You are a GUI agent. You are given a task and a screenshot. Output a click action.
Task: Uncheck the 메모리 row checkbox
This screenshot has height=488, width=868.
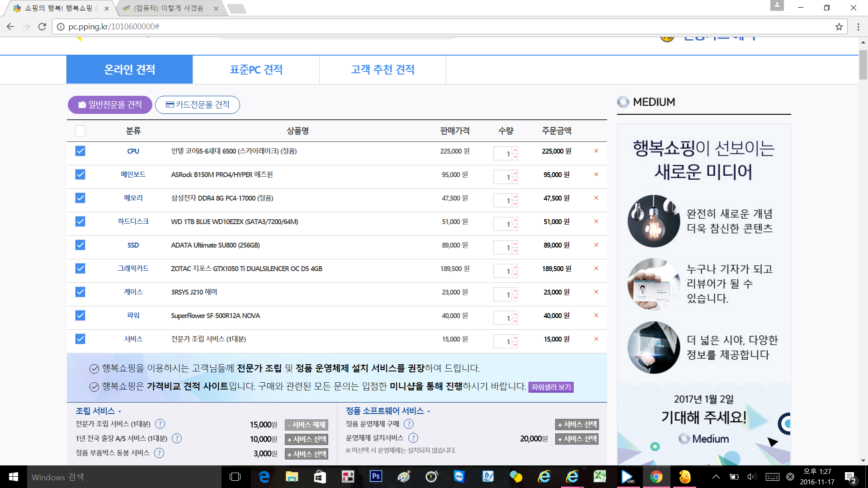coord(80,198)
